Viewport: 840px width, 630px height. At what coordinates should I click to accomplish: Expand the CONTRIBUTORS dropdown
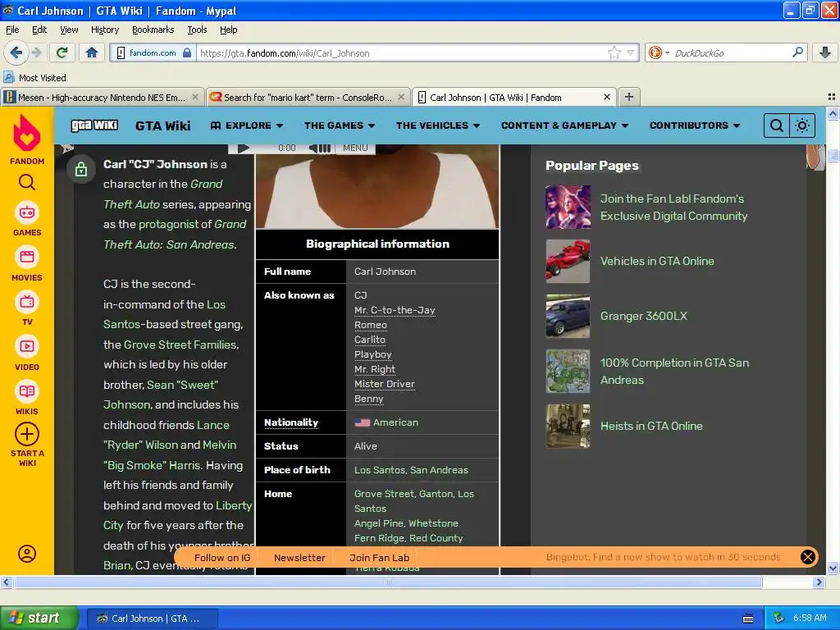(695, 126)
